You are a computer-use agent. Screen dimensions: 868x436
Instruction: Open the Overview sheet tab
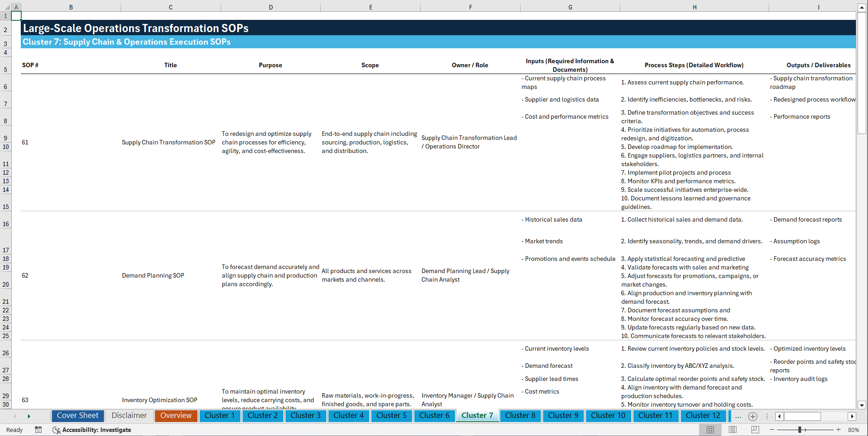tap(176, 416)
